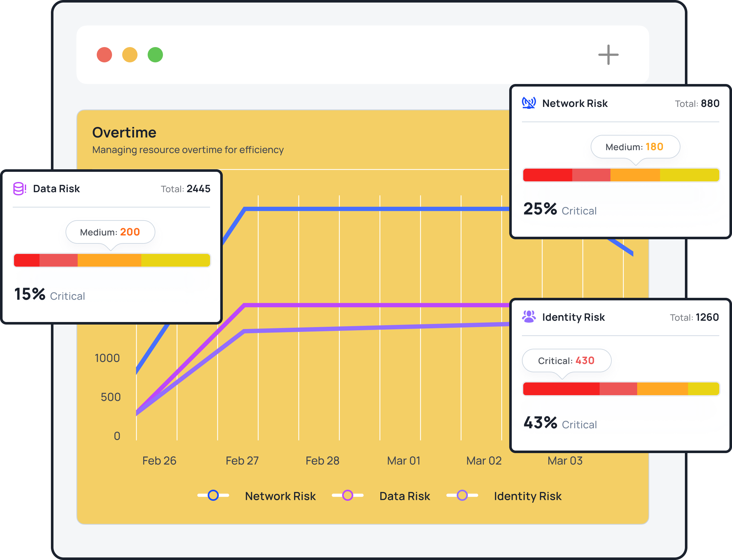The width and height of the screenshot is (732, 560).
Task: Click the yellow segment of the Network Risk bar
Action: click(689, 175)
